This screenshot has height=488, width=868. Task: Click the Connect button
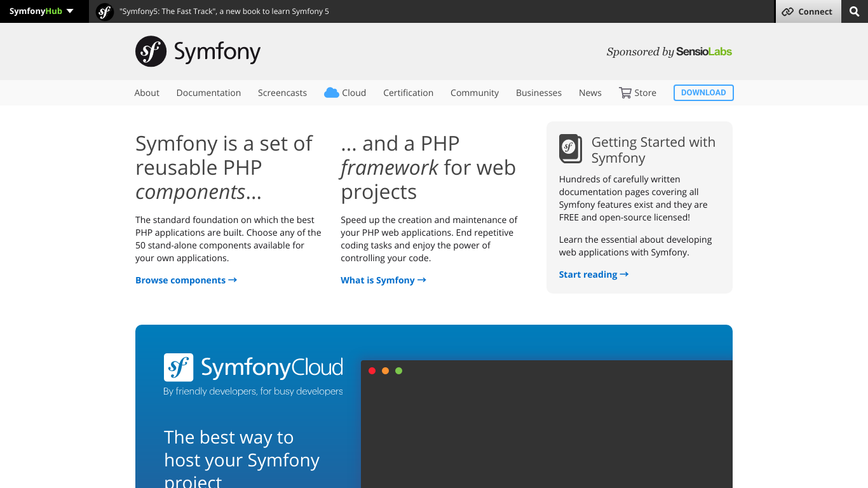(x=808, y=11)
